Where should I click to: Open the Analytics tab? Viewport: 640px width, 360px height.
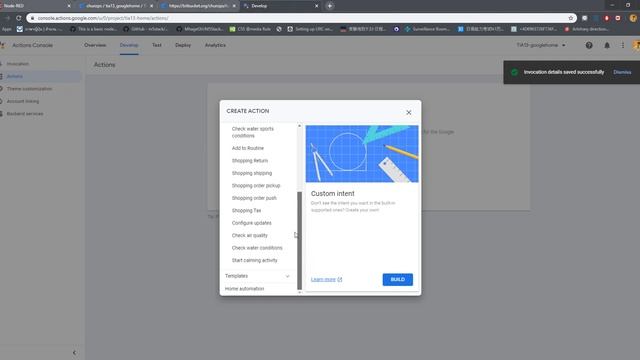[x=215, y=45]
